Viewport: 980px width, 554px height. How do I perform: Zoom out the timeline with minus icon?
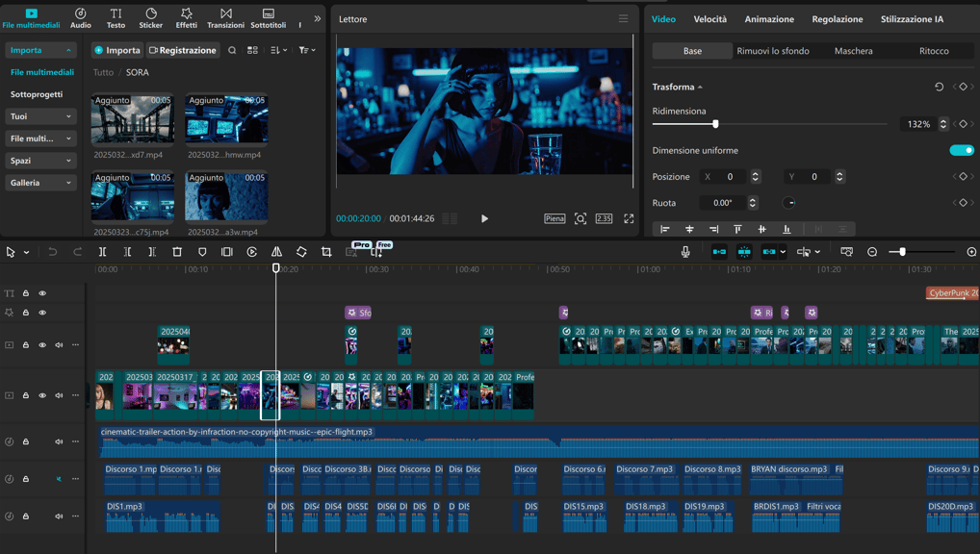(x=872, y=252)
